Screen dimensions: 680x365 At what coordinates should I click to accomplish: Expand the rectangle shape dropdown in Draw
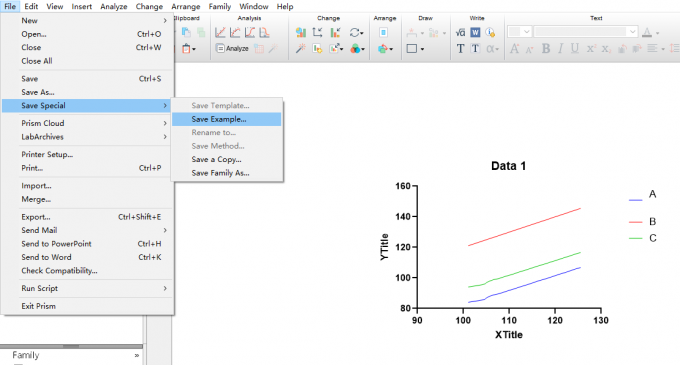[422, 49]
